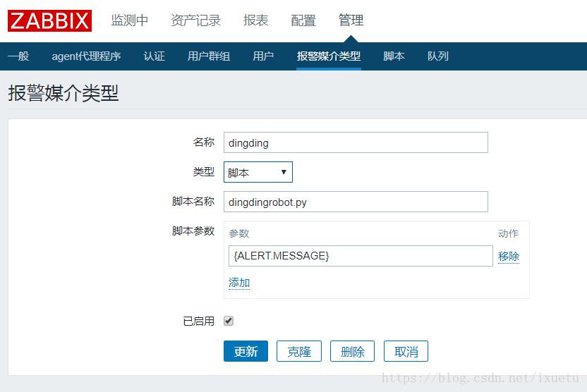Go to the agent代理程序 submenu tab

click(86, 56)
